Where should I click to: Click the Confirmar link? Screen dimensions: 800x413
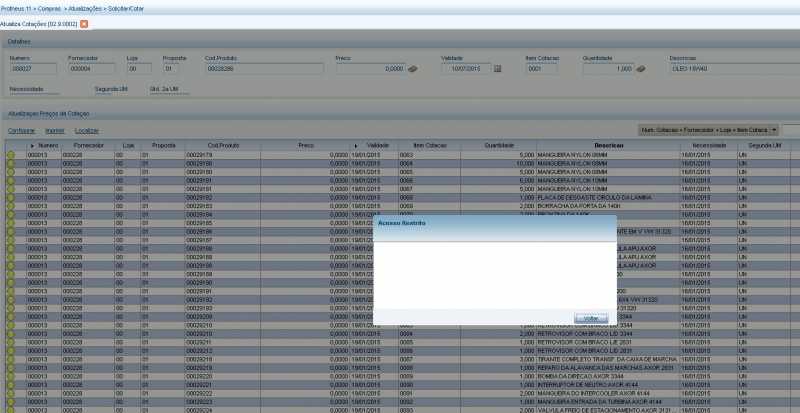coord(21,131)
